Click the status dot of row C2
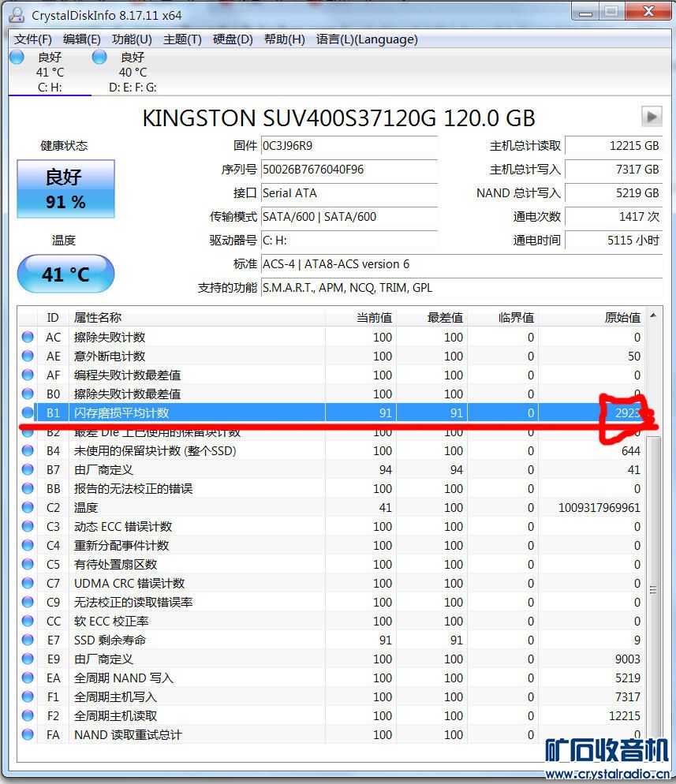Image resolution: width=676 pixels, height=784 pixels. coord(28,507)
